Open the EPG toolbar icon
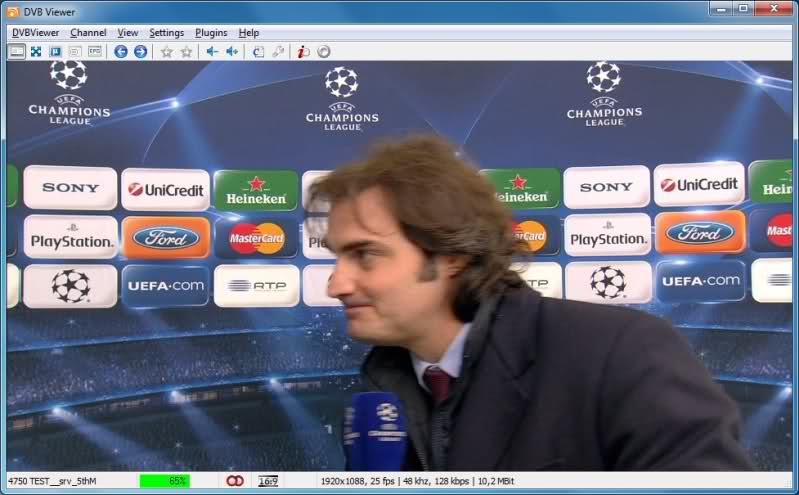Image resolution: width=799 pixels, height=495 pixels. point(95,51)
